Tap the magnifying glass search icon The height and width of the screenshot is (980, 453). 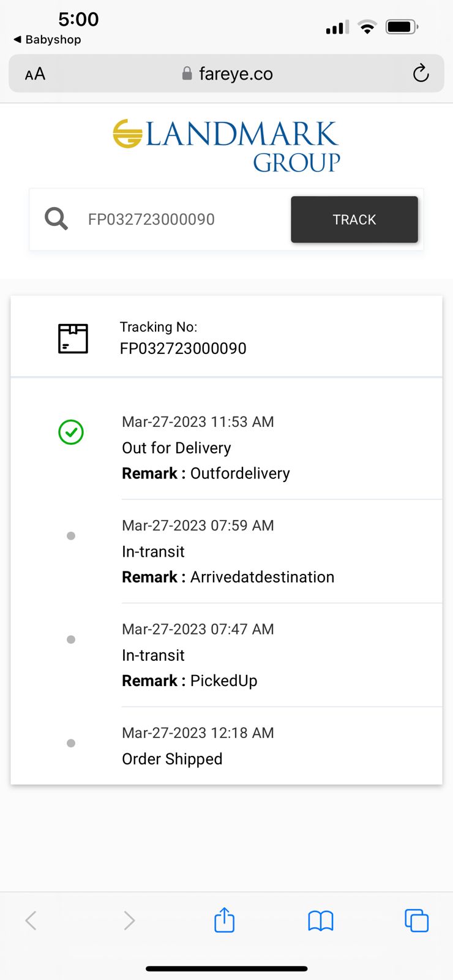56,219
